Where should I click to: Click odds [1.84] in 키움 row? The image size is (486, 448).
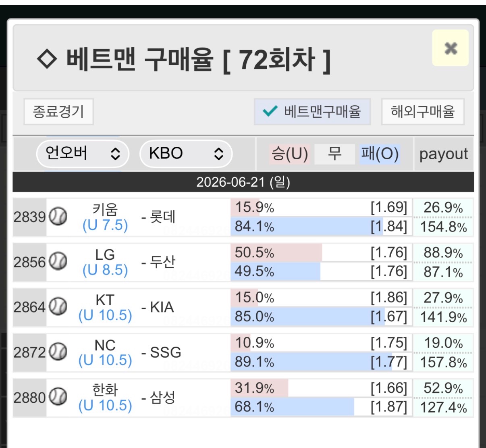(x=389, y=226)
